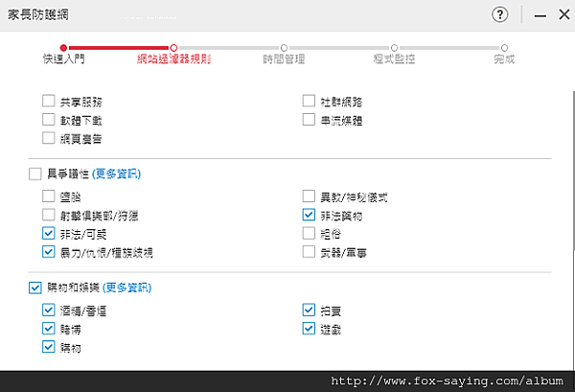Click the 完成 step marker
Viewport: 575px width, 392px height.
click(x=504, y=47)
